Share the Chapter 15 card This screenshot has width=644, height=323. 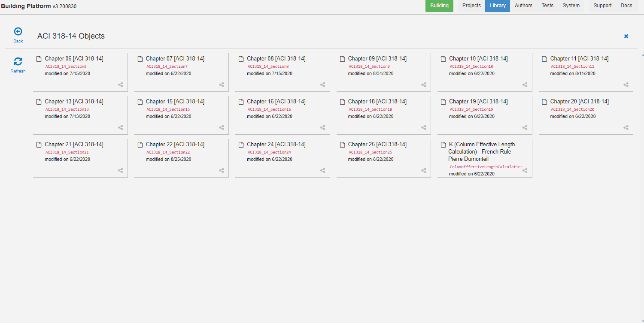coord(222,128)
